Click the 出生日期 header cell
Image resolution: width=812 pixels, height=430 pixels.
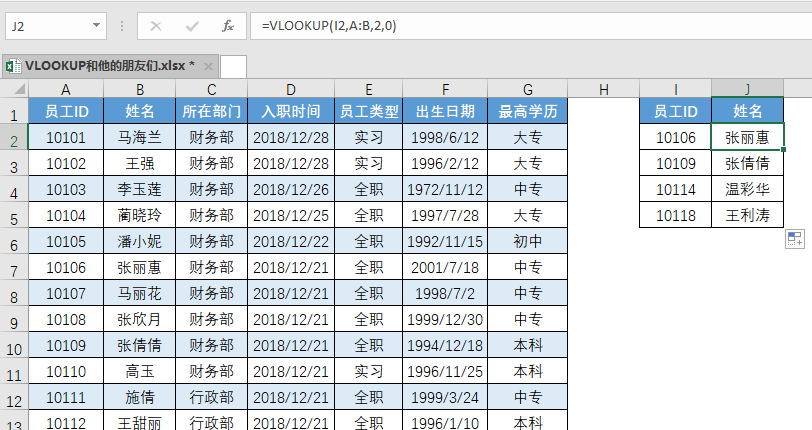pos(445,111)
